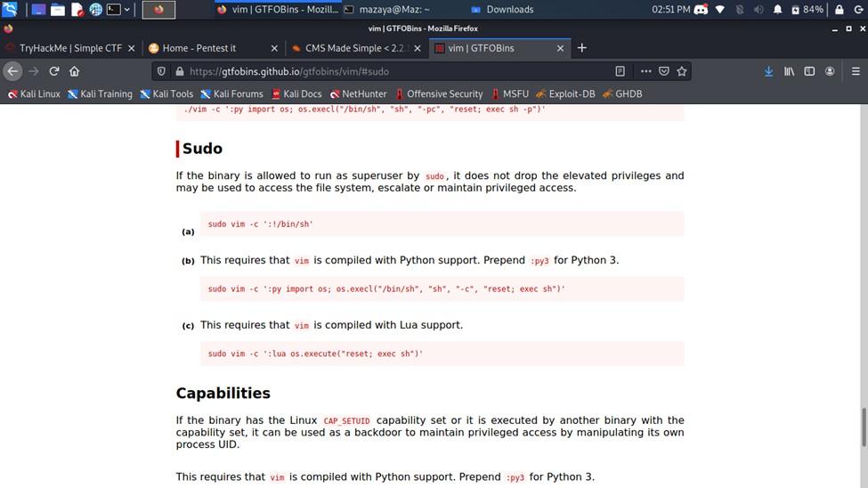
Task: Expand page actions three-dot menu
Action: pos(645,71)
